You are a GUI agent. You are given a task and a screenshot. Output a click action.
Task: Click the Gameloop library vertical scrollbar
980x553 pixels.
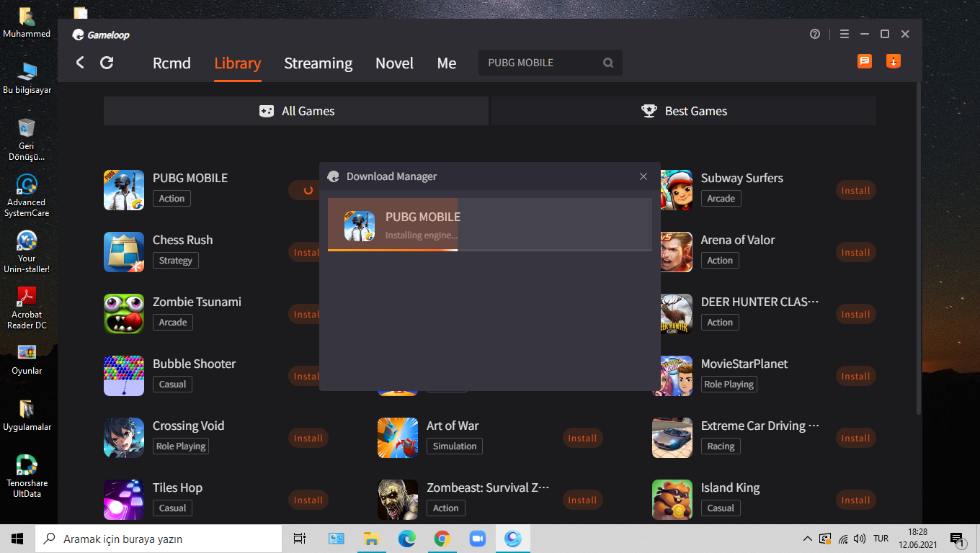pyautogui.click(x=919, y=248)
